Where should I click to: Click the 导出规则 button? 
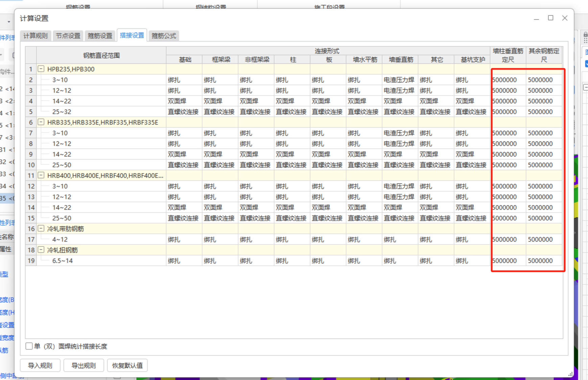[84, 365]
